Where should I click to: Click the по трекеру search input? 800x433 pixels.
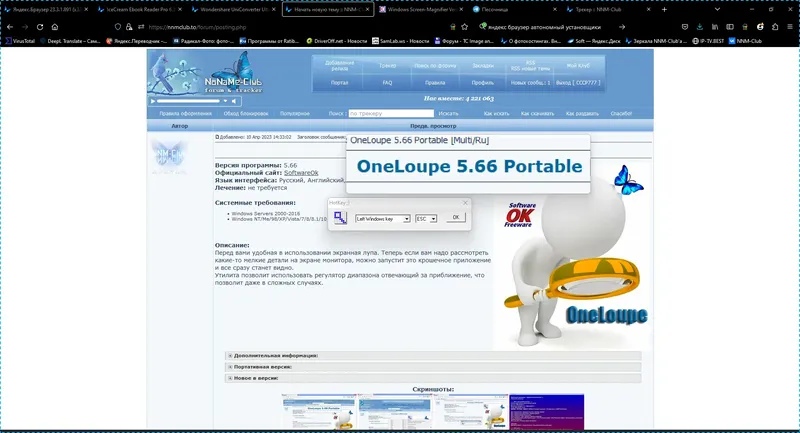click(391, 113)
